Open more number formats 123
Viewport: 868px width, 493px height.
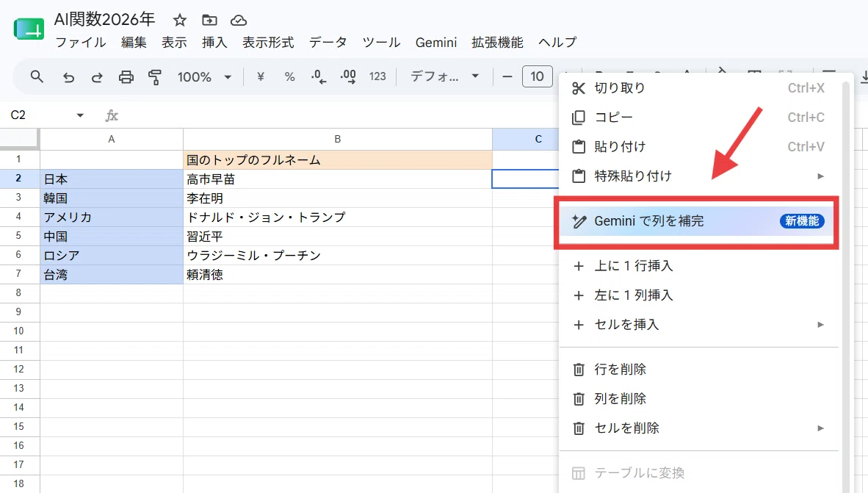[377, 76]
